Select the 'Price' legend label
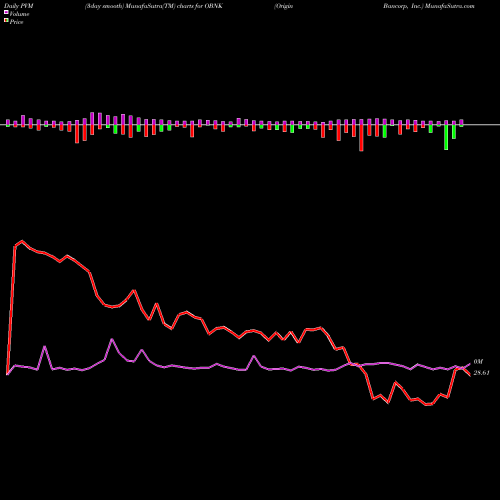Image resolution: width=500 pixels, height=500 pixels. click(16, 22)
